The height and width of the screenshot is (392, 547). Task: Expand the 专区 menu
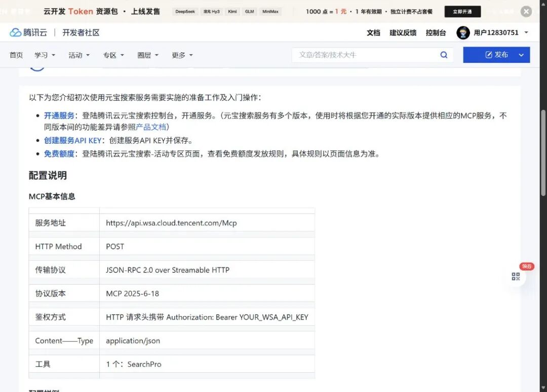click(x=113, y=55)
